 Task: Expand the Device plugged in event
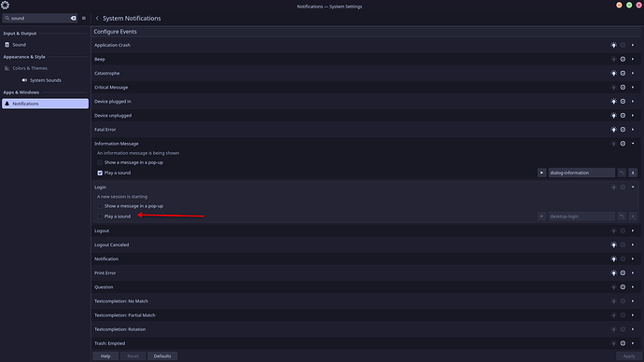(x=633, y=102)
